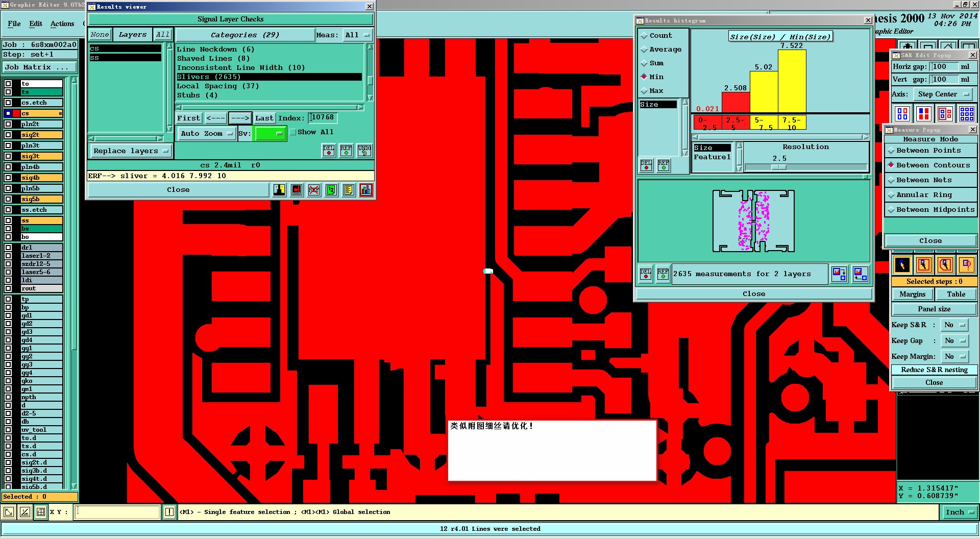Image resolution: width=980 pixels, height=539 pixels.
Task: Open Replace layers dropdown
Action: pos(131,151)
